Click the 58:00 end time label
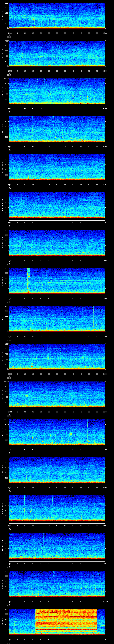 click(105, 525)
